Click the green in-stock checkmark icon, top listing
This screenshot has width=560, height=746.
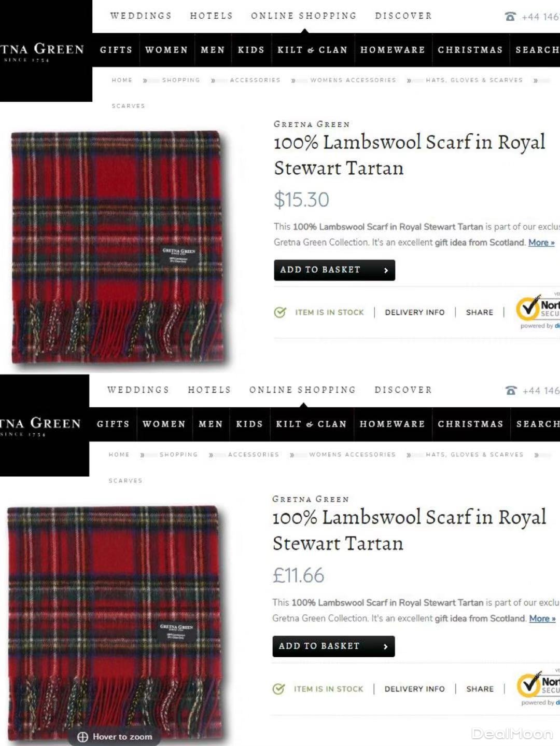[x=280, y=312]
